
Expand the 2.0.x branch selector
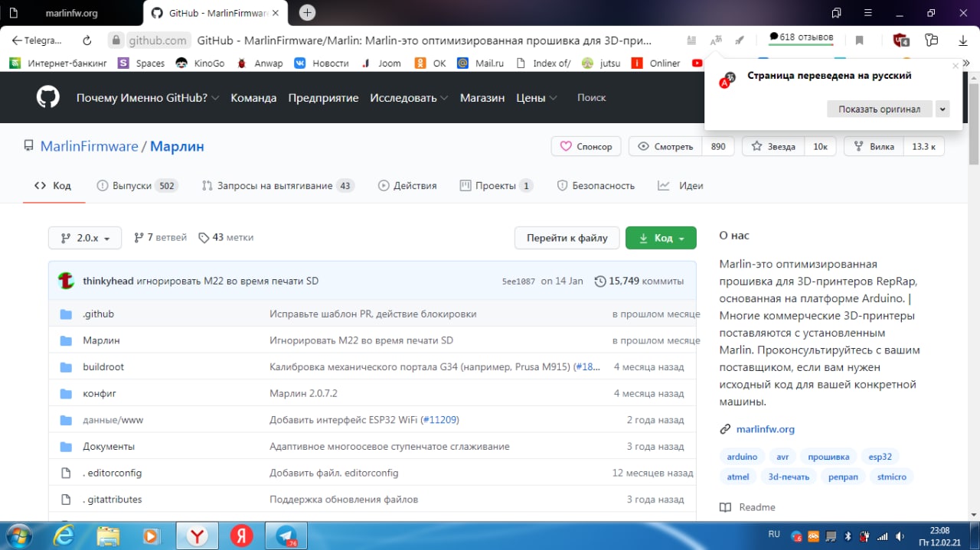click(x=84, y=238)
